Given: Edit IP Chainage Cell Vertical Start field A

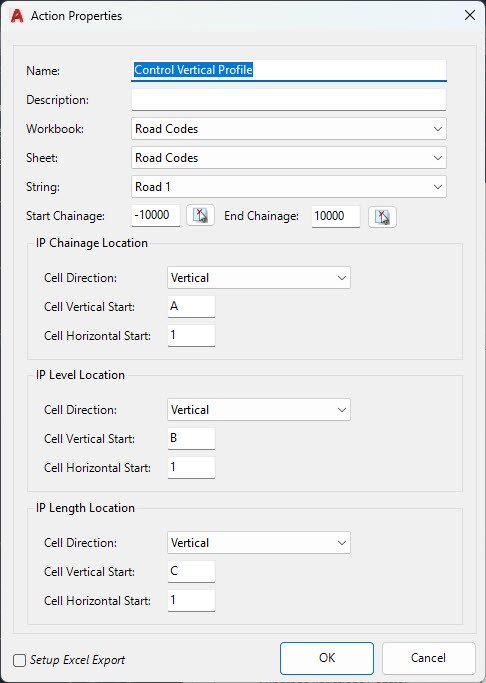Looking at the screenshot, I should [x=191, y=307].
